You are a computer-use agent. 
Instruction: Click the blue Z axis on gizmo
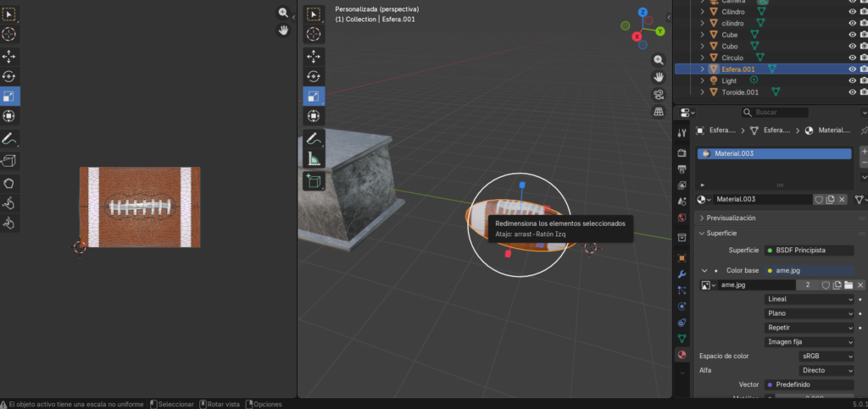click(643, 13)
